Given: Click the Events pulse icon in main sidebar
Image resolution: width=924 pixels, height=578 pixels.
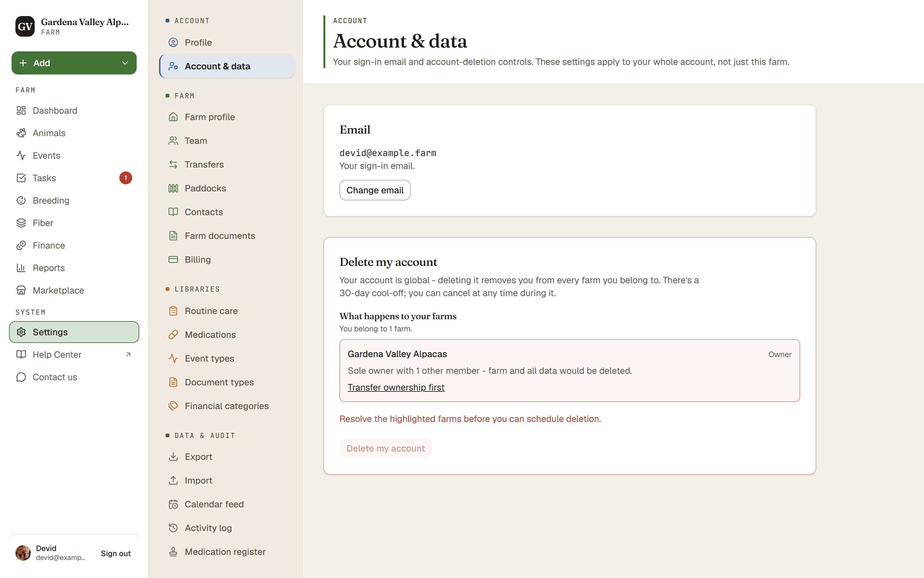Looking at the screenshot, I should [x=21, y=156].
